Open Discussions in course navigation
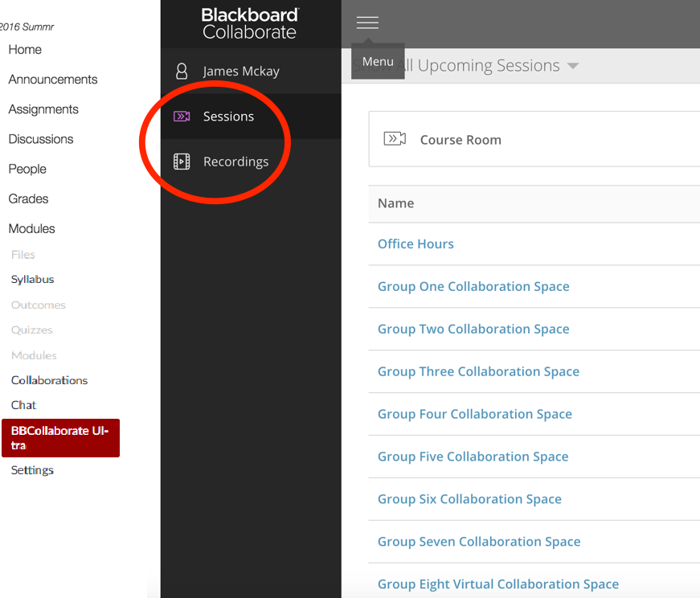The image size is (700, 598). (41, 139)
